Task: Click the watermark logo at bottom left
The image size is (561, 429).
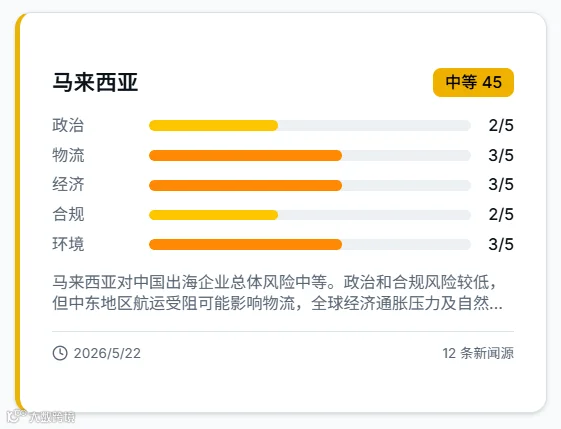Action: 41,416
